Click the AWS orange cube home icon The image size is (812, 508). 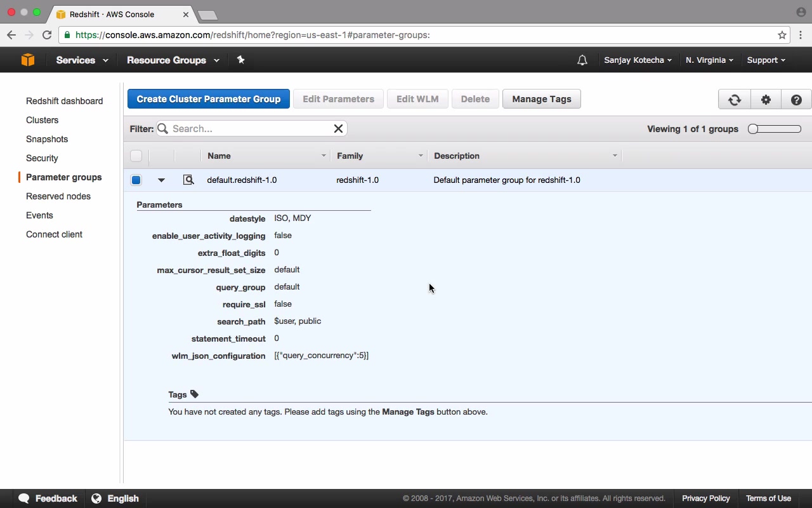click(x=27, y=60)
